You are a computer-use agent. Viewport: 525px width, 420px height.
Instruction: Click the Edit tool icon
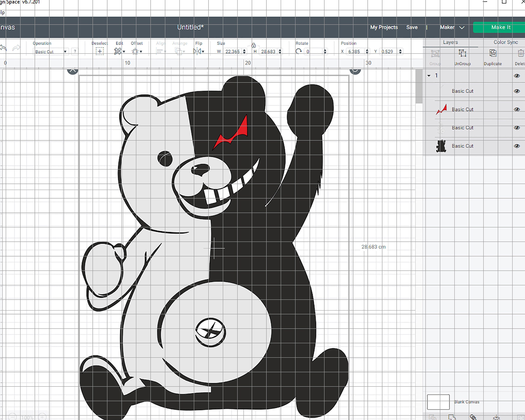coord(118,51)
